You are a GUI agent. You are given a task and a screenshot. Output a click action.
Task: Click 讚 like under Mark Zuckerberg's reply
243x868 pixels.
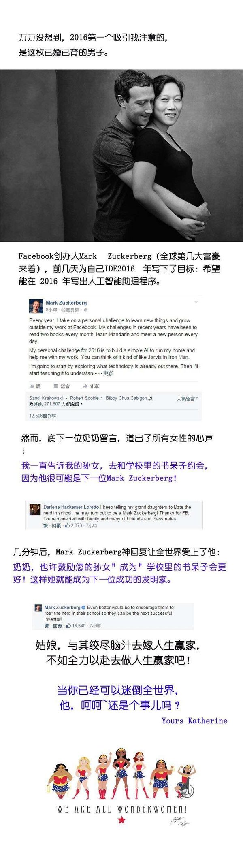click(47, 626)
